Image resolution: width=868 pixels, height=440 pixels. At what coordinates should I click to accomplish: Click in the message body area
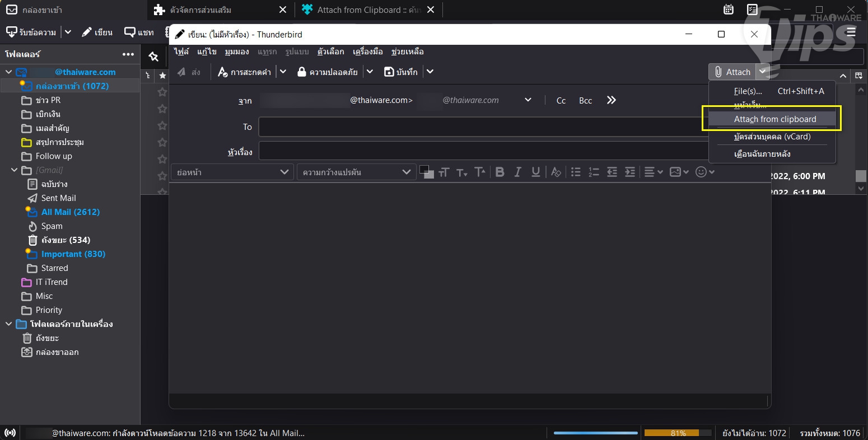coord(469,288)
